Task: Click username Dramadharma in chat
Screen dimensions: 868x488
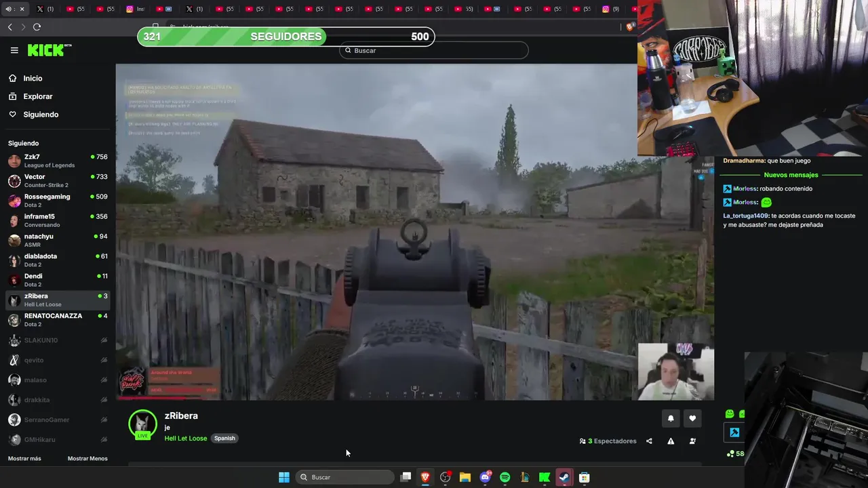Action: (744, 161)
